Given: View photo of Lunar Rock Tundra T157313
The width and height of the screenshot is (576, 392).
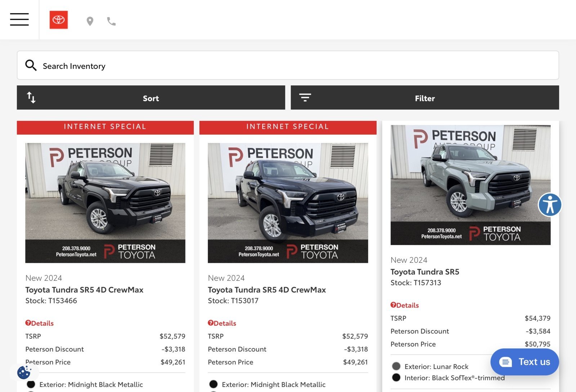Looking at the screenshot, I should (470, 185).
